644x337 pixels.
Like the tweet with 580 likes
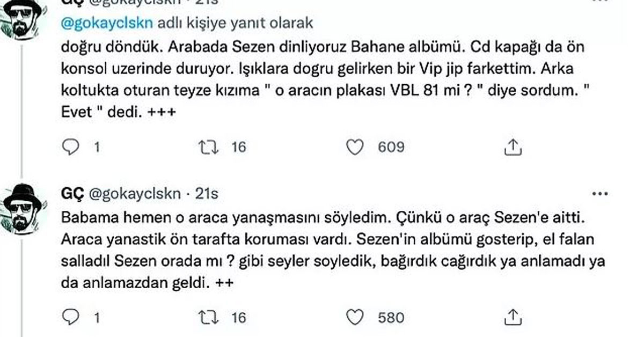tap(354, 318)
